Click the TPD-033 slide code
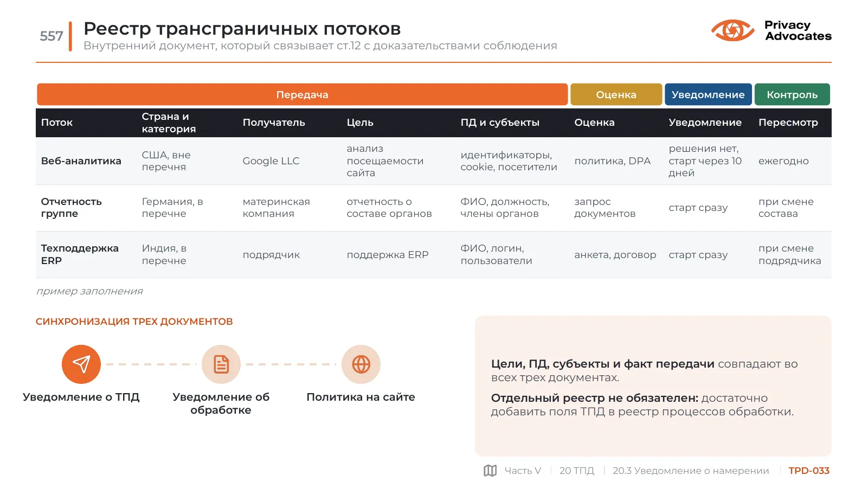This screenshot has width=868, height=488. coord(809,471)
